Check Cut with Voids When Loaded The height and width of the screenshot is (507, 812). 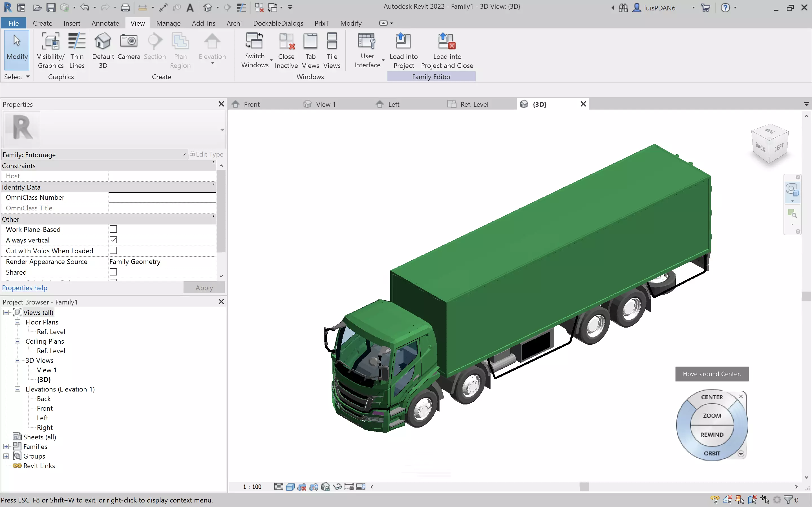pos(113,250)
